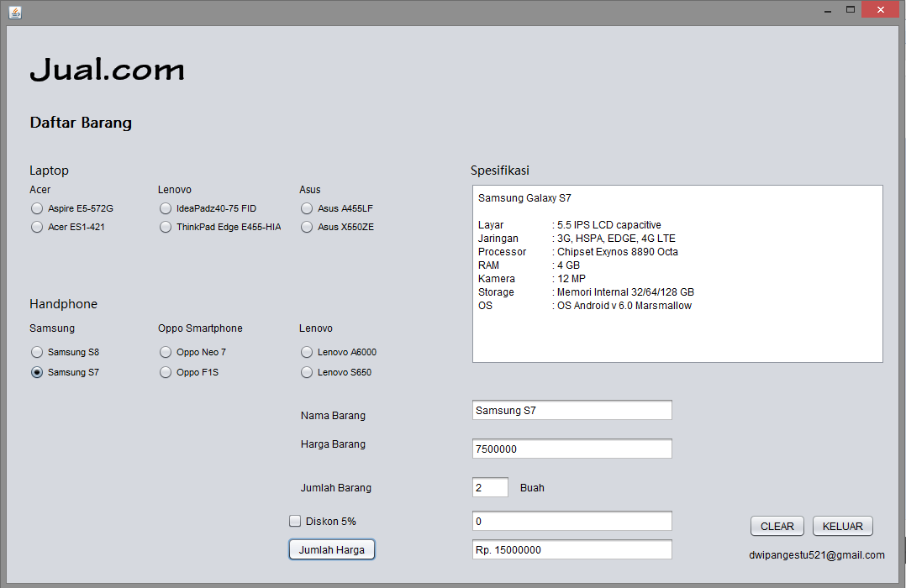906x588 pixels.
Task: Click the Jumlah Barang label
Action: tap(335, 487)
